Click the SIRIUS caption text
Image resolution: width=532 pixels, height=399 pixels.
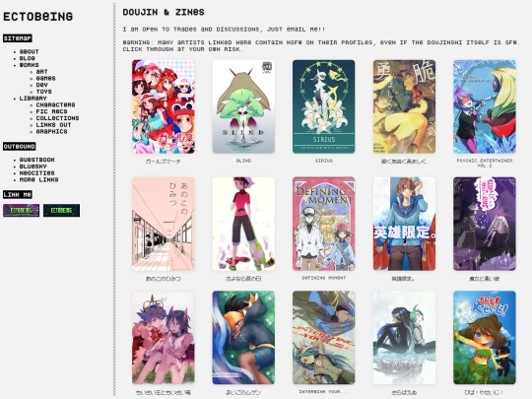(x=324, y=161)
